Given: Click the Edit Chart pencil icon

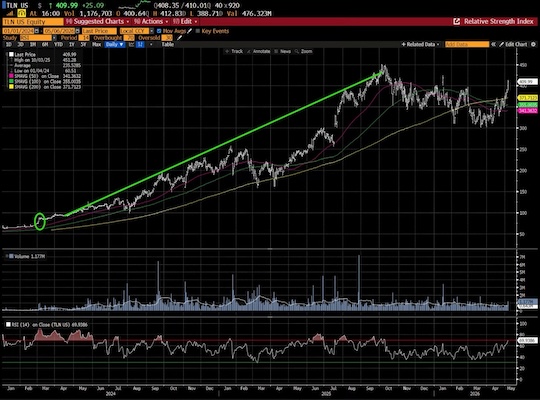Looking at the screenshot, I should [502, 44].
